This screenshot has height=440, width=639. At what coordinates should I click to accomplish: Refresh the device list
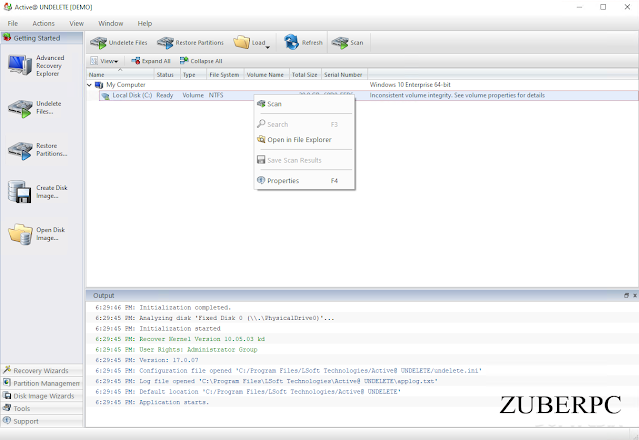coord(303,42)
